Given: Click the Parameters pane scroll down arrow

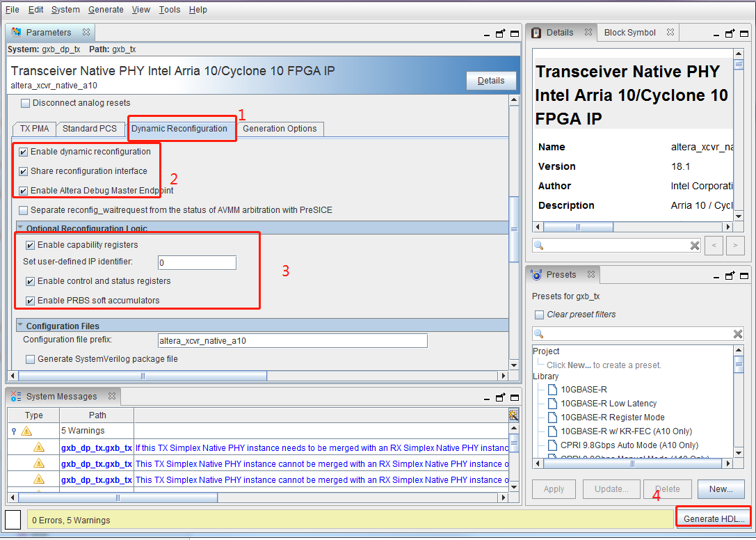Looking at the screenshot, I should pos(514,365).
